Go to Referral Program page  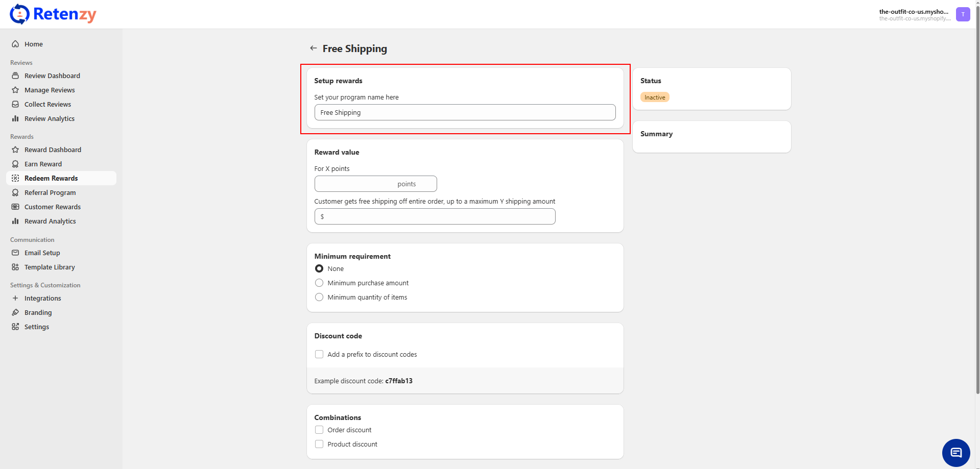[x=50, y=192]
